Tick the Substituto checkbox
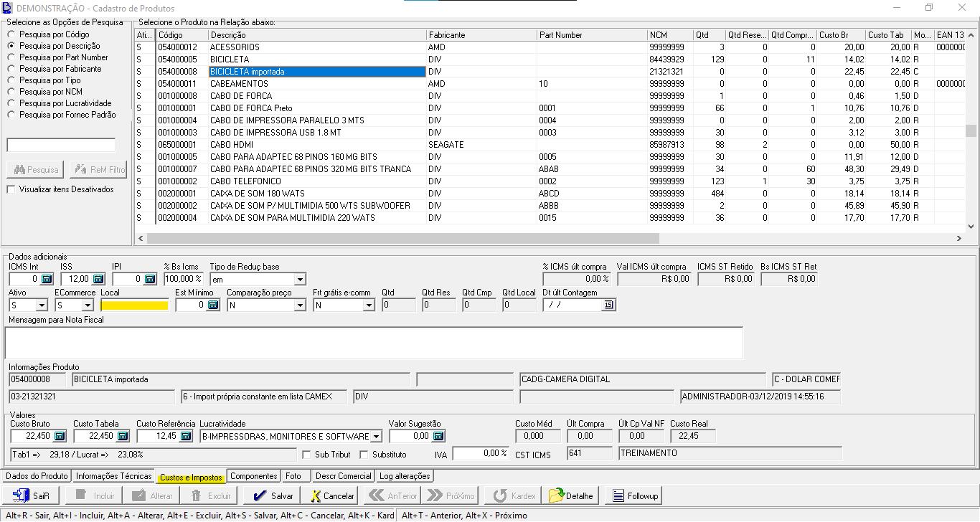The width and height of the screenshot is (980, 522). pyautogui.click(x=364, y=455)
